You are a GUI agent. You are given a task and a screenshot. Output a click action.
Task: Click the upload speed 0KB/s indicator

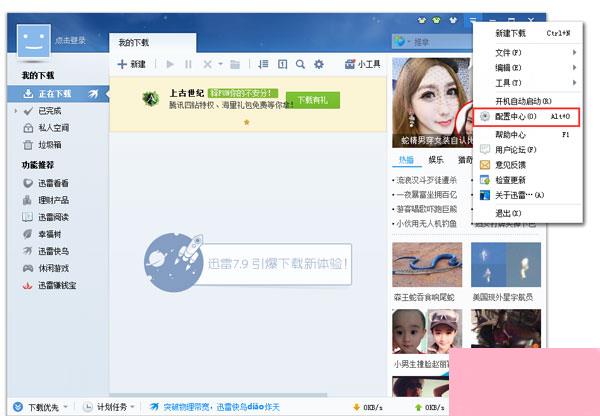429,407
